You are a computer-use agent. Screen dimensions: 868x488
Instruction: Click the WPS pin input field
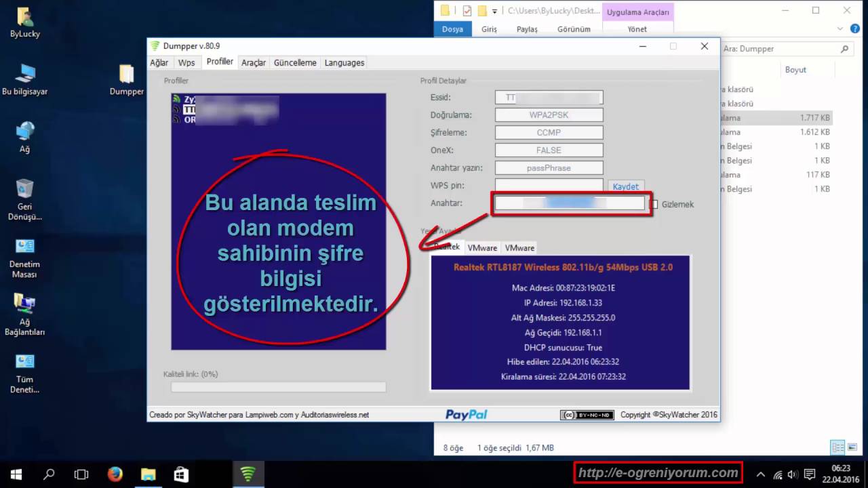tap(549, 186)
